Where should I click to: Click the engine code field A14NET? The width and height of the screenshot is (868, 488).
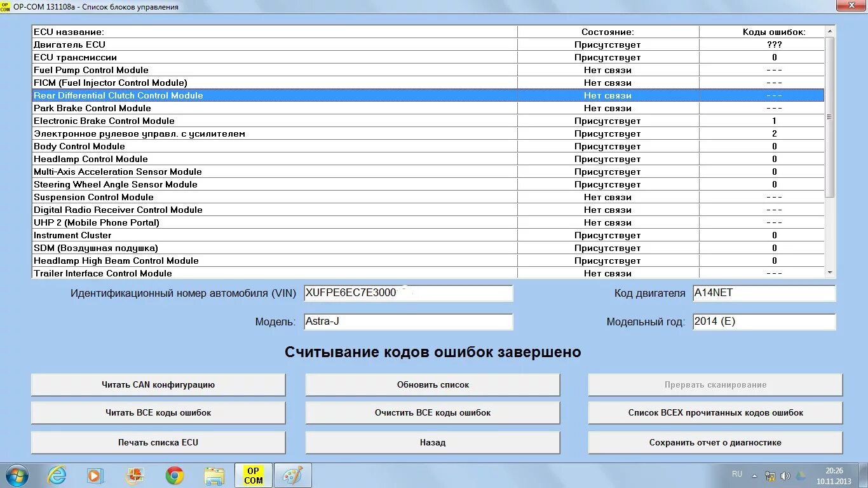pos(764,293)
